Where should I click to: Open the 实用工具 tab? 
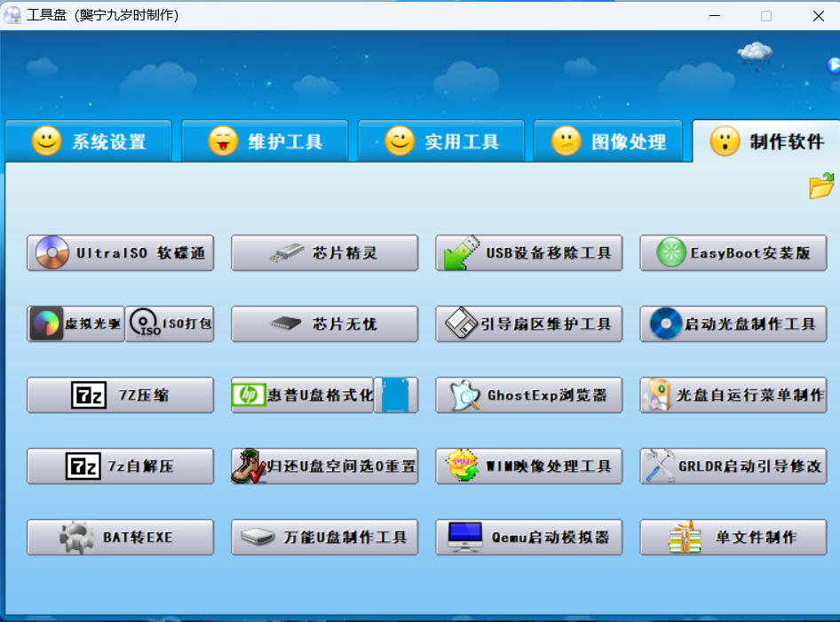(442, 141)
